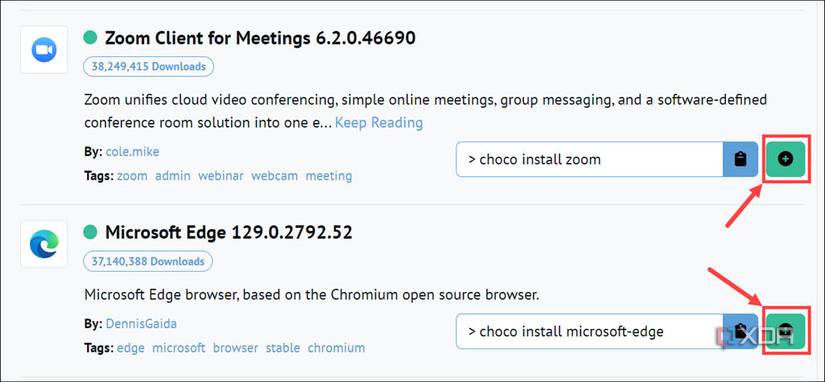Open the Microsoft Edge 129.0.2792.52 title
Viewport: 825px width, 382px height.
(x=228, y=232)
